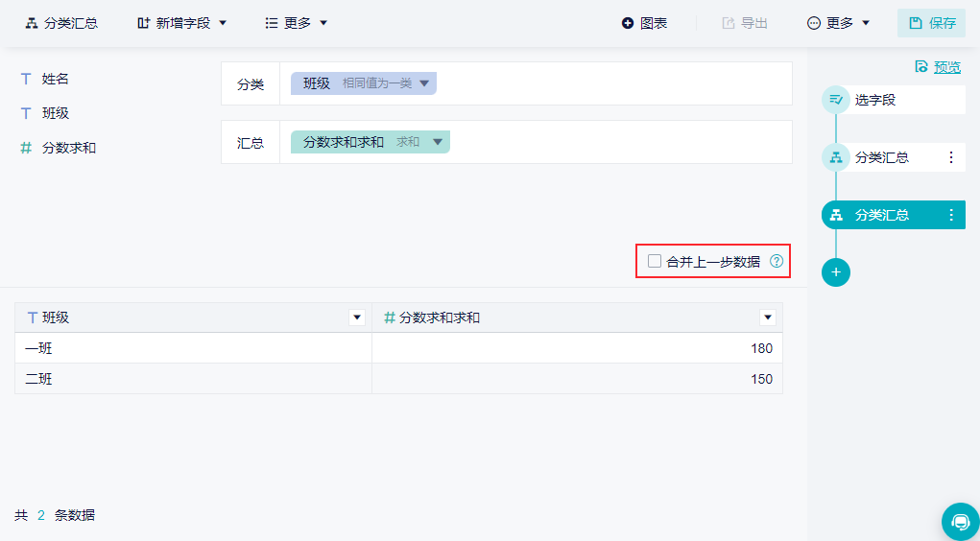The width and height of the screenshot is (980, 541).
Task: Open the left 更多 list menu
Action: [297, 23]
